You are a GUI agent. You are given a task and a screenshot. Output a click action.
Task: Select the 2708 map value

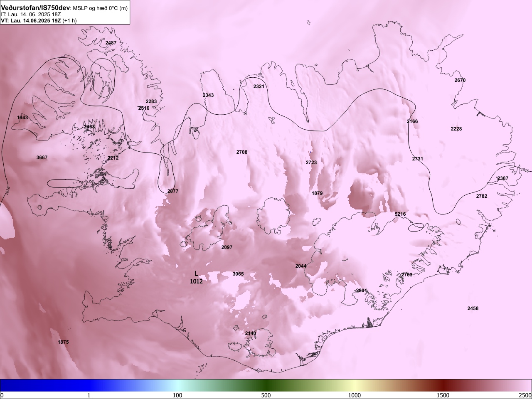242,152
